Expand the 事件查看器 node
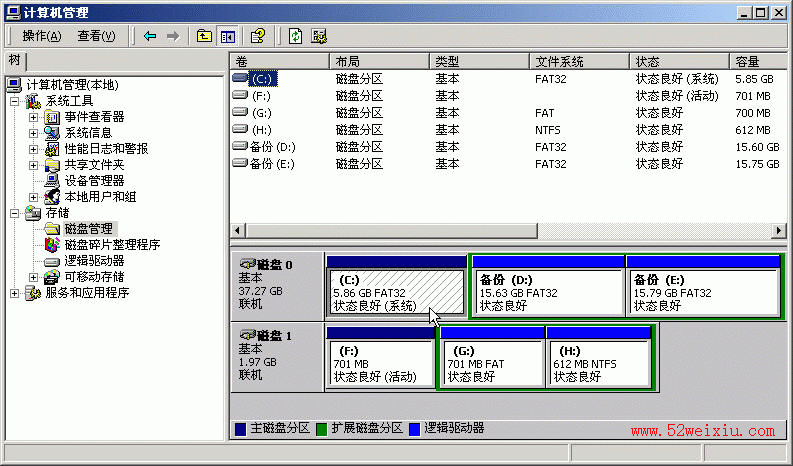Image resolution: width=793 pixels, height=466 pixels. (x=33, y=117)
